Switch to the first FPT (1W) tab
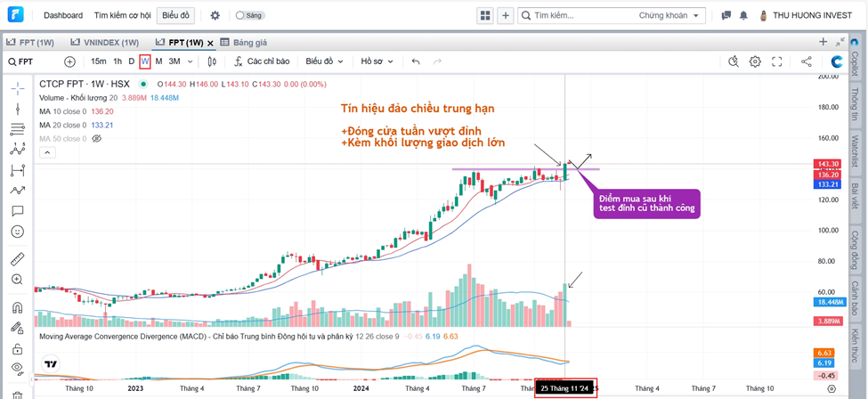This screenshot has width=868, height=399. coord(30,42)
